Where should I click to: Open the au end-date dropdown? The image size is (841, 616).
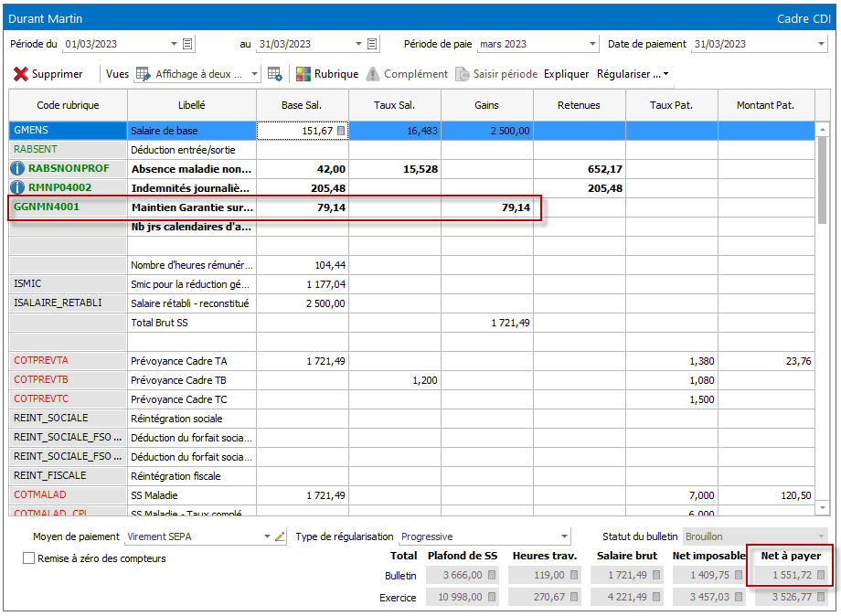click(359, 44)
